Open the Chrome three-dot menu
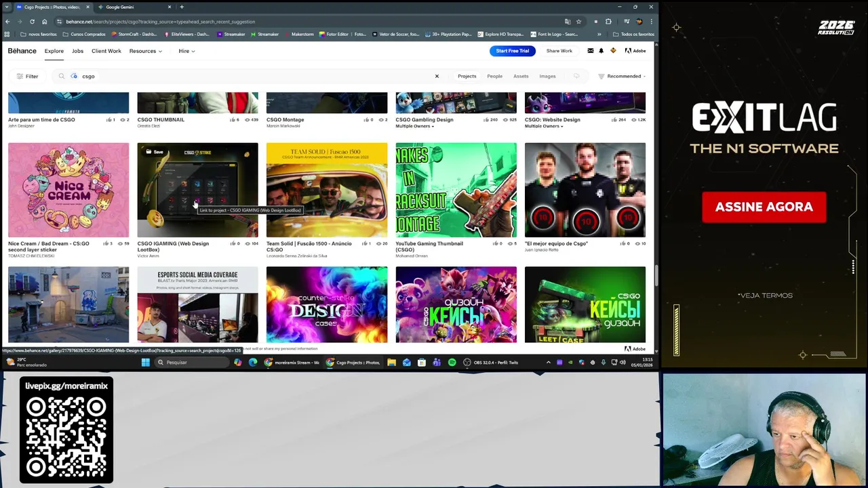Screen dimensions: 868x488 tap(651, 22)
